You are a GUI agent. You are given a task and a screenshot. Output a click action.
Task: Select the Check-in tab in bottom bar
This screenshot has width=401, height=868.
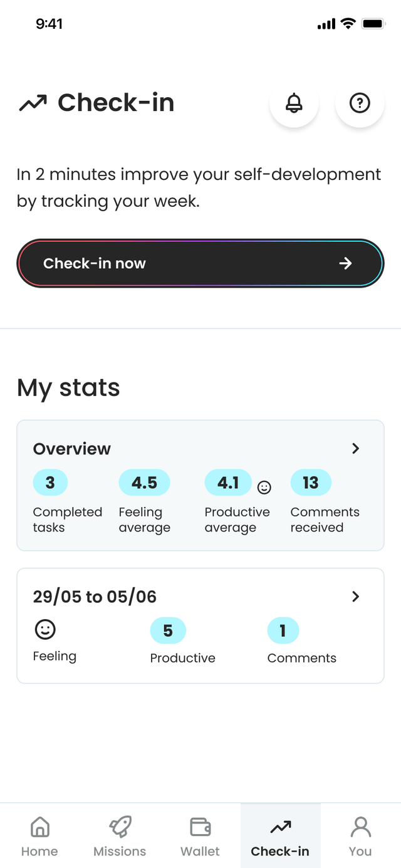pos(280,835)
